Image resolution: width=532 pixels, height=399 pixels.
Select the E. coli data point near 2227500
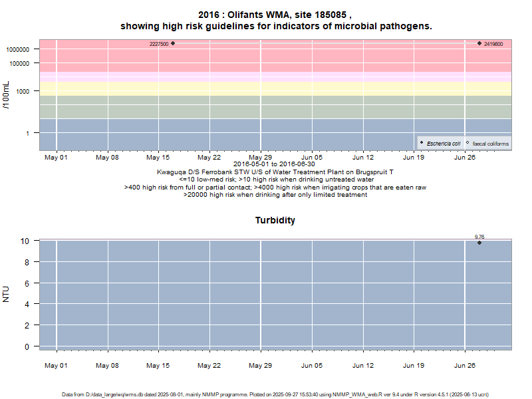pos(173,43)
